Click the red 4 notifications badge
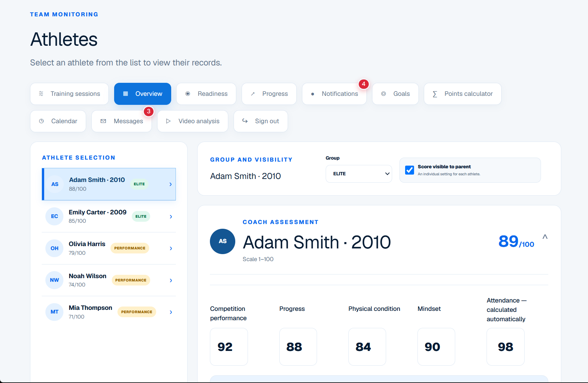Image resolution: width=588 pixels, height=383 pixels. pyautogui.click(x=363, y=84)
